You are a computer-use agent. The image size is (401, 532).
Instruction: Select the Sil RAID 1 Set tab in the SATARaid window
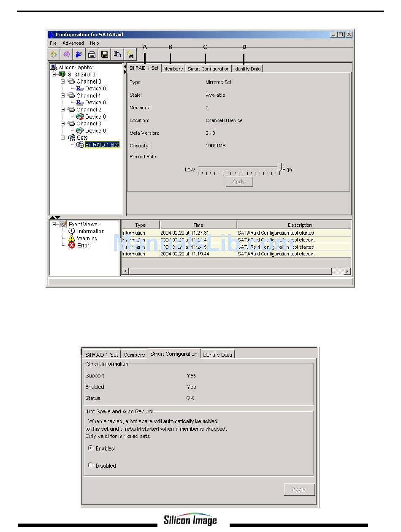pyautogui.click(x=144, y=68)
